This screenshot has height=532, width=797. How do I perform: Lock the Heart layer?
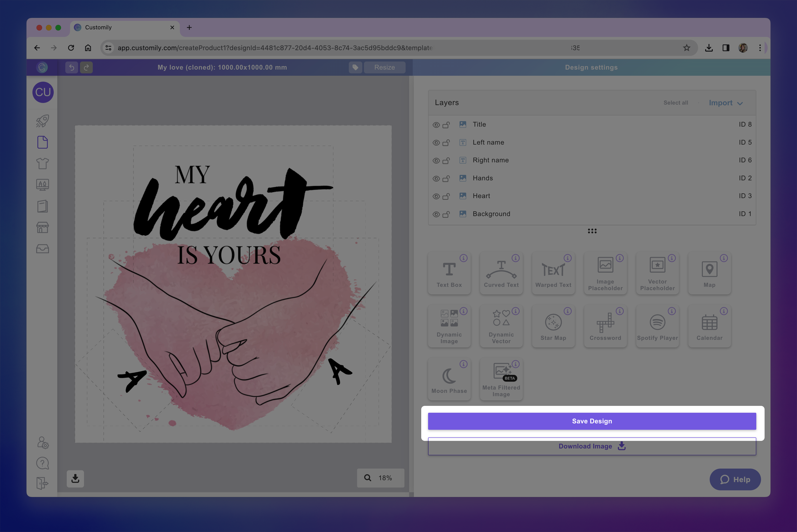point(447,196)
